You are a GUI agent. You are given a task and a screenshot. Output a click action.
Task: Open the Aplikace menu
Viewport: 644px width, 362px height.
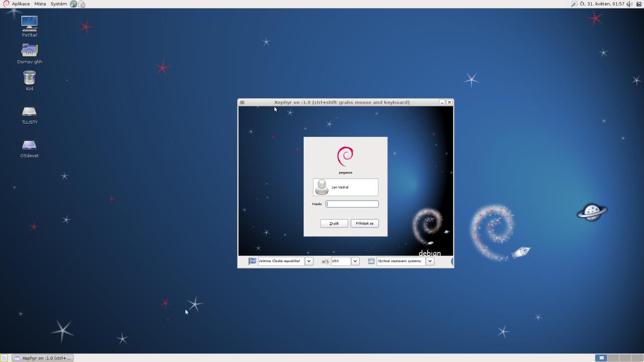tap(21, 4)
